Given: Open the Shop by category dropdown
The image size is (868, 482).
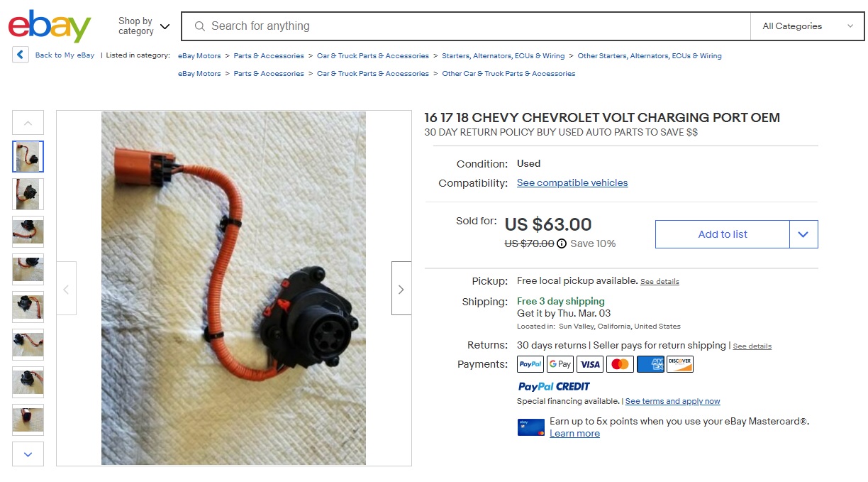Looking at the screenshot, I should pos(144,26).
